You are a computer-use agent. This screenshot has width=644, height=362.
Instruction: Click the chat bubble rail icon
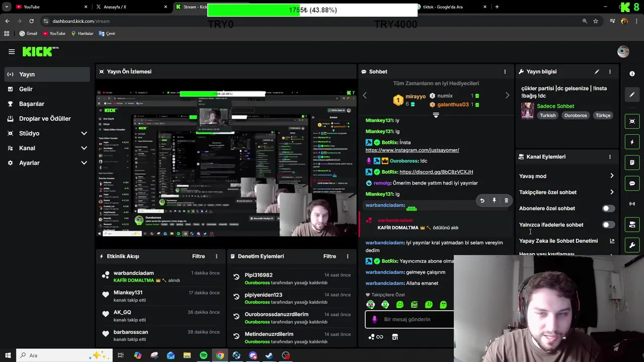point(632,184)
